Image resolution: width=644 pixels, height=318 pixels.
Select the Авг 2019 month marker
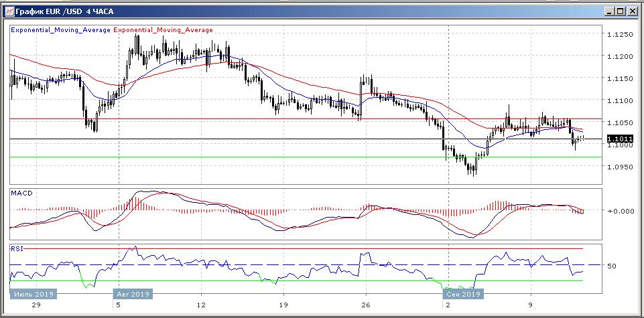[133, 293]
